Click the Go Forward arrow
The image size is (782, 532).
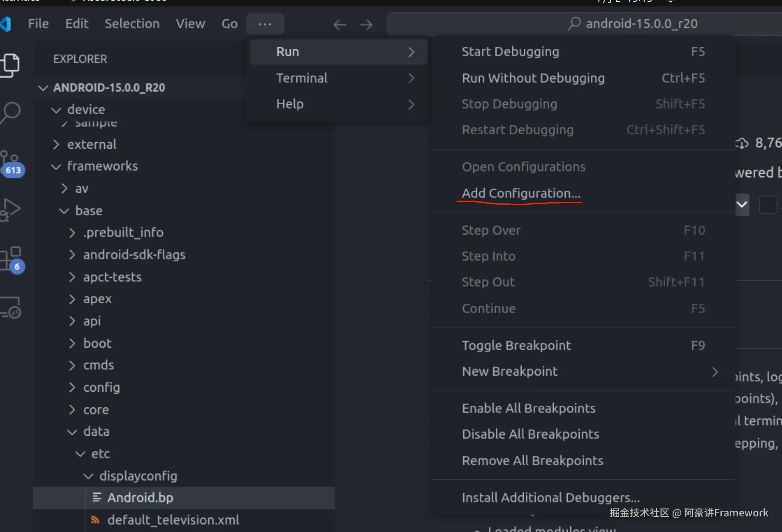(366, 25)
